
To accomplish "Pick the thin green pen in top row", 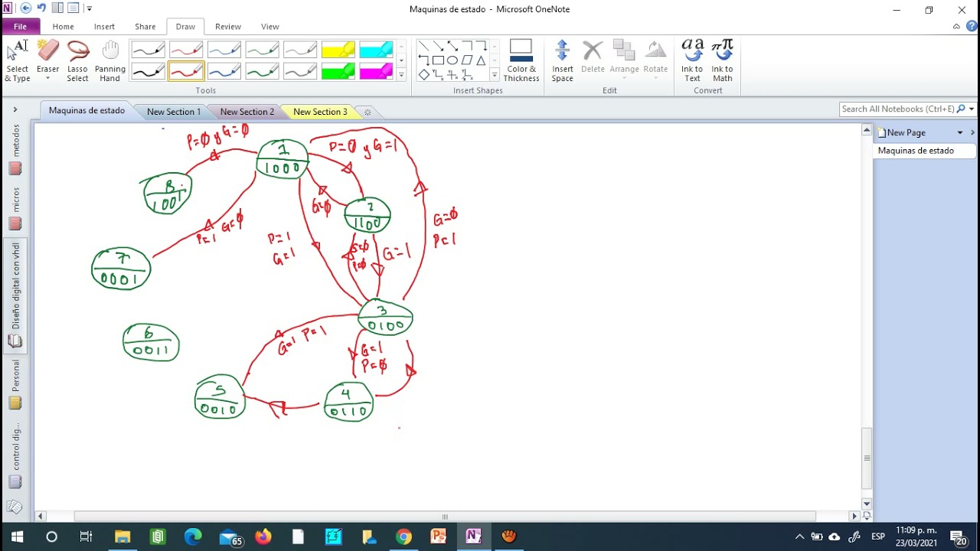I will click(263, 51).
